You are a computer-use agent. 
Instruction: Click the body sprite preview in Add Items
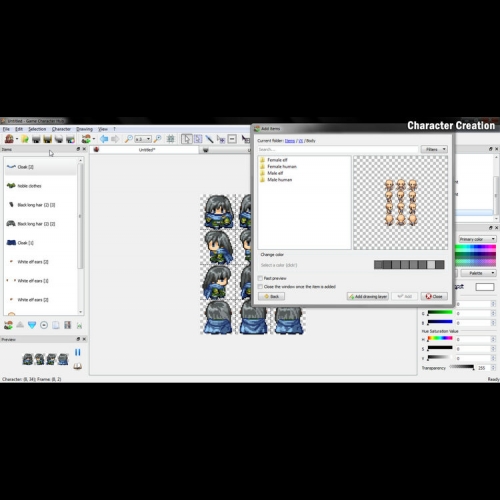click(x=400, y=202)
